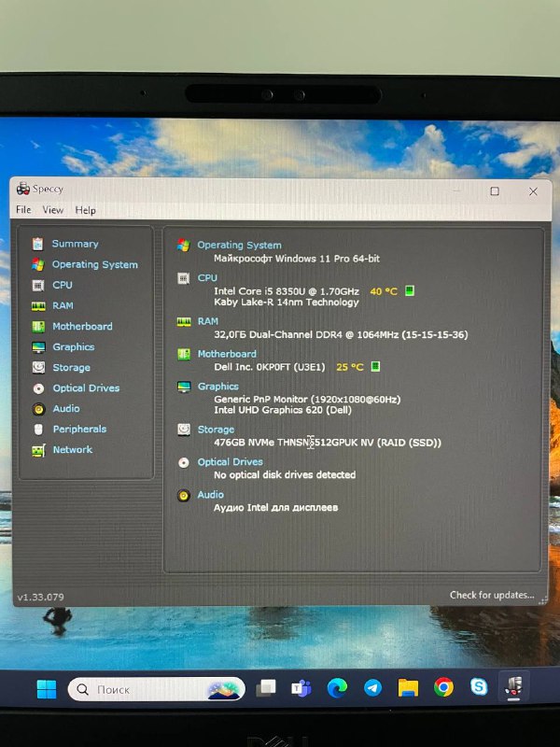This screenshot has height=747, width=560.
Task: Open the Audio heading link in summary
Action: pyautogui.click(x=211, y=495)
